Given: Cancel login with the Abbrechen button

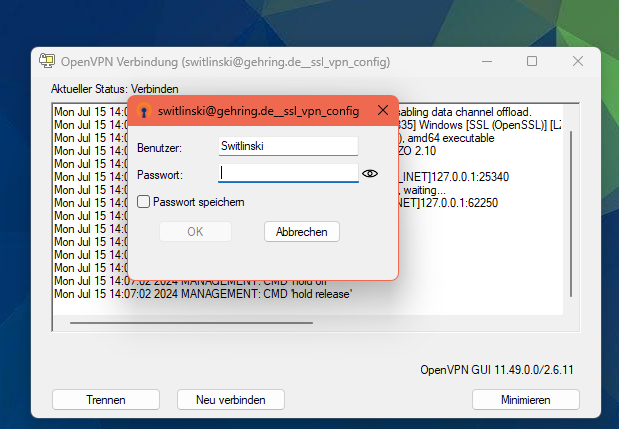Looking at the screenshot, I should [302, 231].
